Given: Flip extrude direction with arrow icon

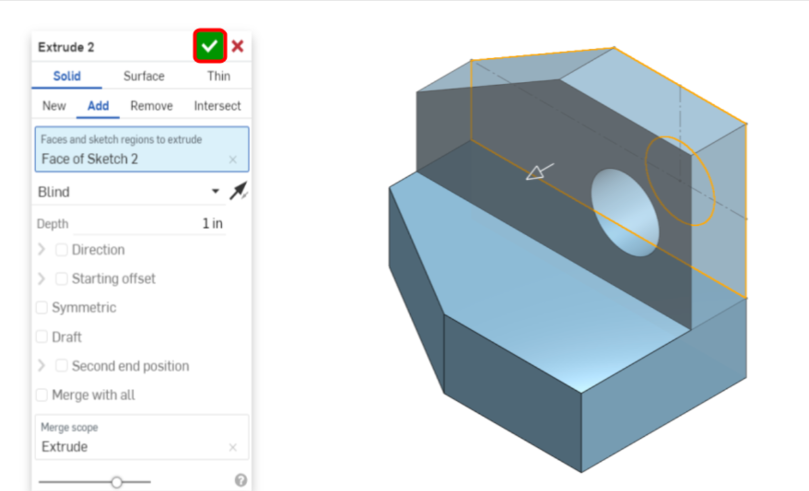Looking at the screenshot, I should (238, 191).
